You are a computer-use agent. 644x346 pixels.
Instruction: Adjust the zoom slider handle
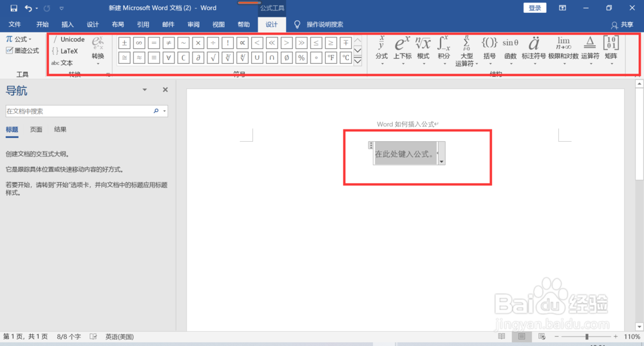[x=587, y=336]
